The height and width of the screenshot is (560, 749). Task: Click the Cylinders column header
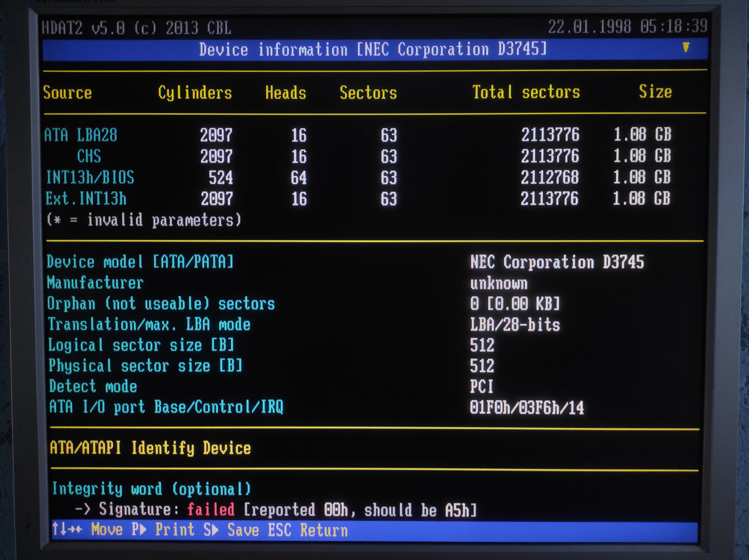point(195,93)
